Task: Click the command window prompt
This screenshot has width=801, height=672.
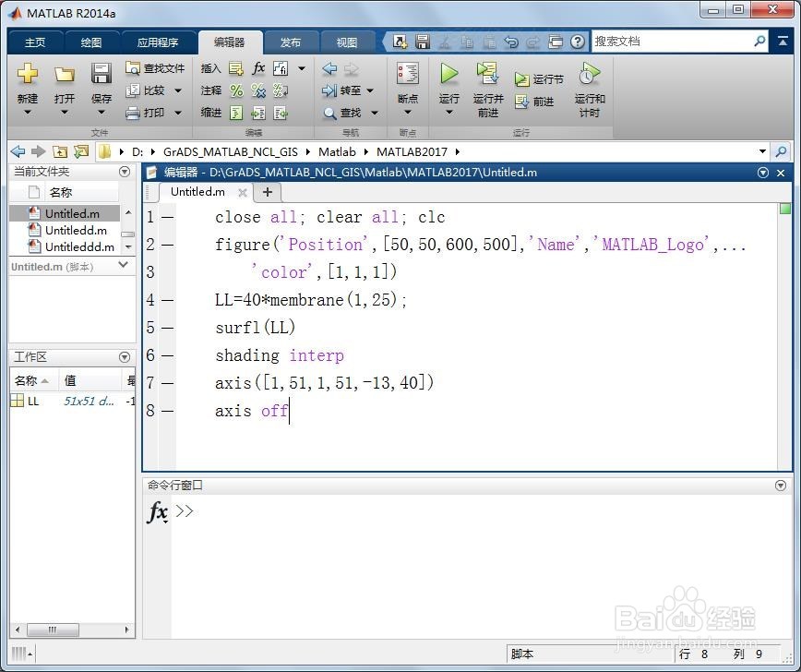Action: [x=185, y=511]
